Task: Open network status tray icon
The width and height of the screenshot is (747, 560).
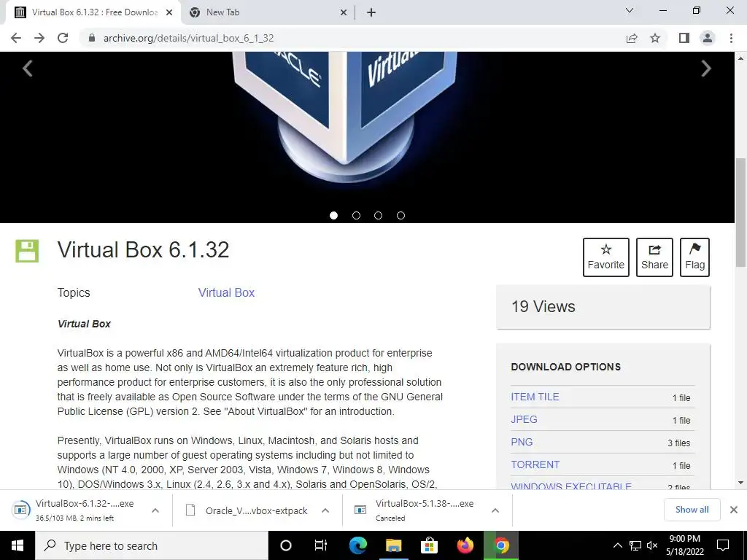Action: [635, 545]
